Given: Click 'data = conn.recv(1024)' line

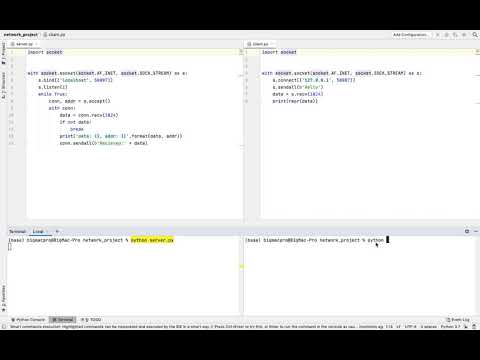Looking at the screenshot, I should point(89,115).
